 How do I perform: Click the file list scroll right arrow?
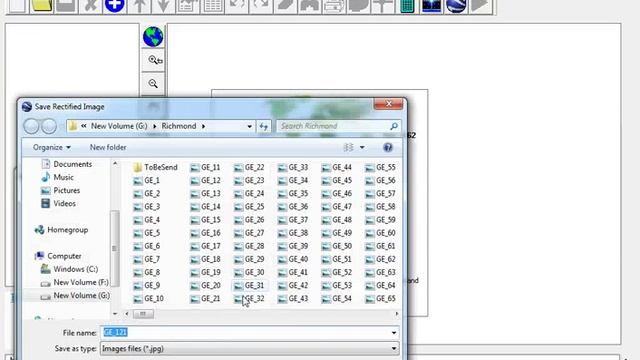coord(397,314)
